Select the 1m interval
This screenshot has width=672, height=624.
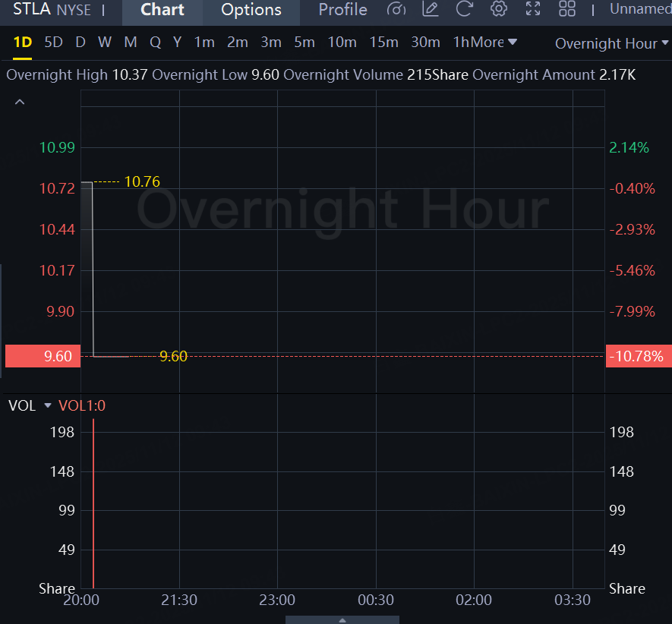pos(204,42)
